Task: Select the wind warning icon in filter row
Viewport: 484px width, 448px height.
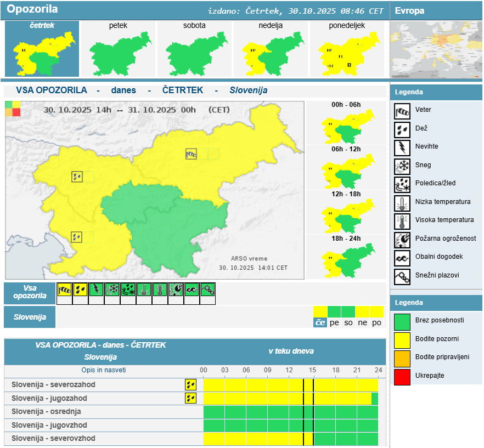Action: [65, 290]
